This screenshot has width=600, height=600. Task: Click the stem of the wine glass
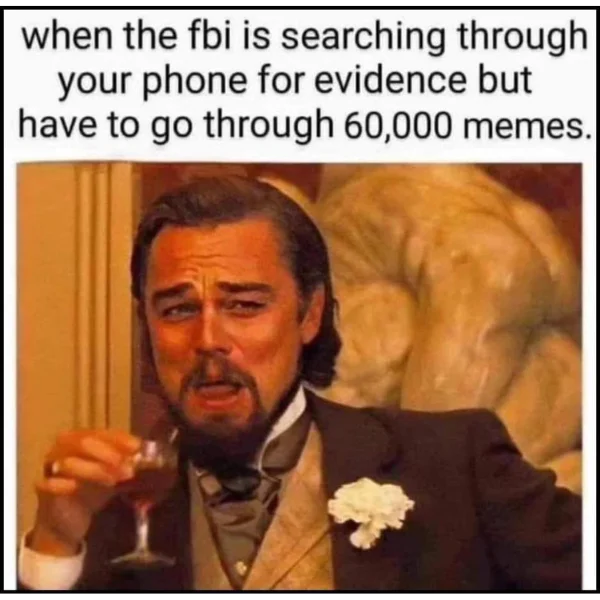pos(142,527)
